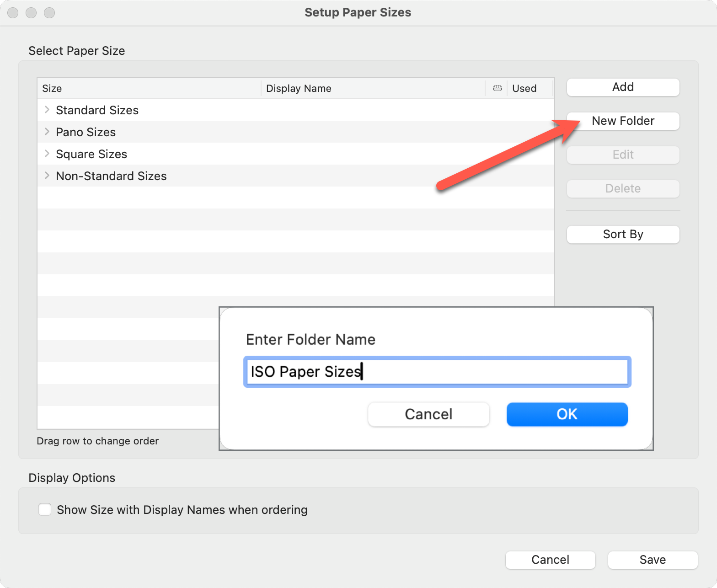This screenshot has height=588, width=717.
Task: Click the sofa icon column header
Action: [497, 88]
